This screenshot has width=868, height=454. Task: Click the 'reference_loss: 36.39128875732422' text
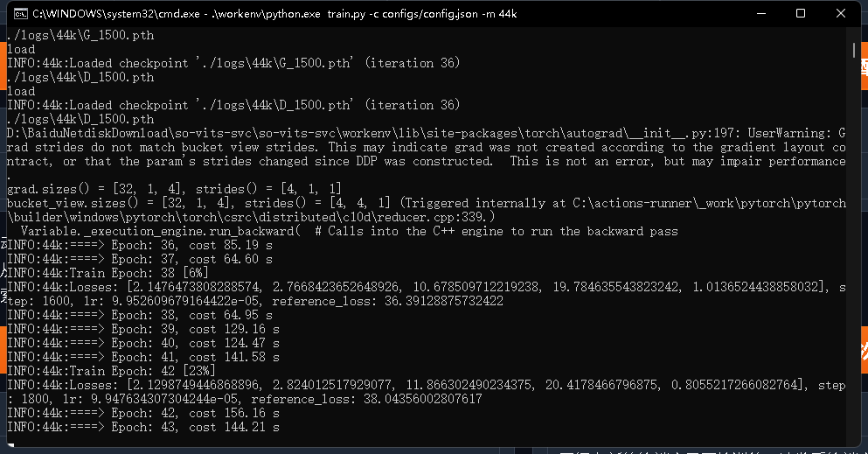(387, 301)
